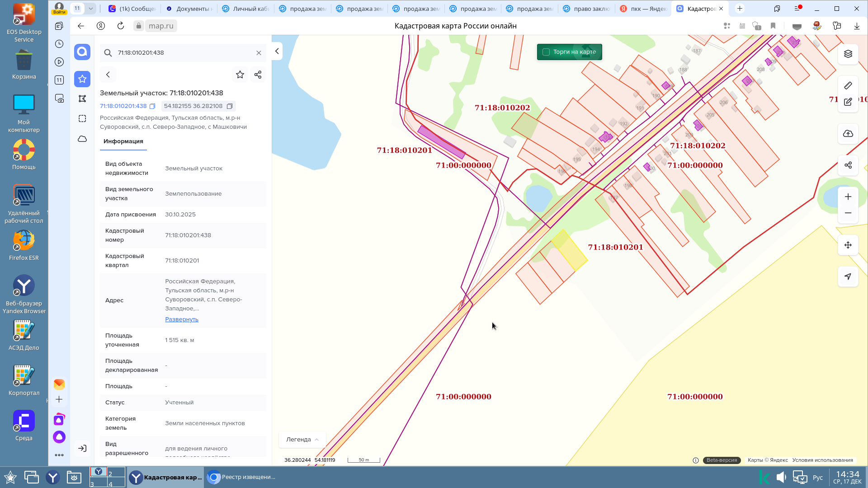Copy cadastral number 71:18:010201:438
Screen dimensions: 868x488
point(152,106)
